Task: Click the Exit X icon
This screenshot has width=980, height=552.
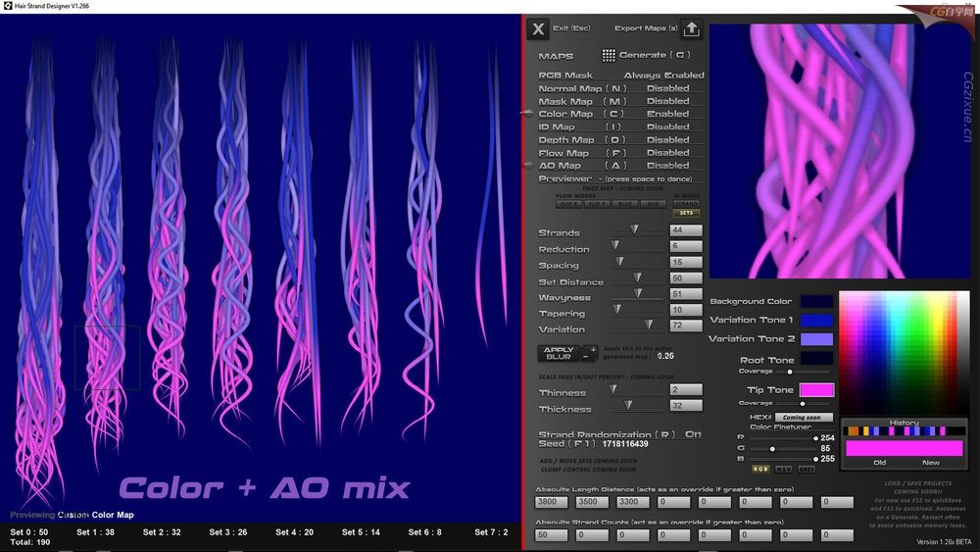Action: pos(538,29)
